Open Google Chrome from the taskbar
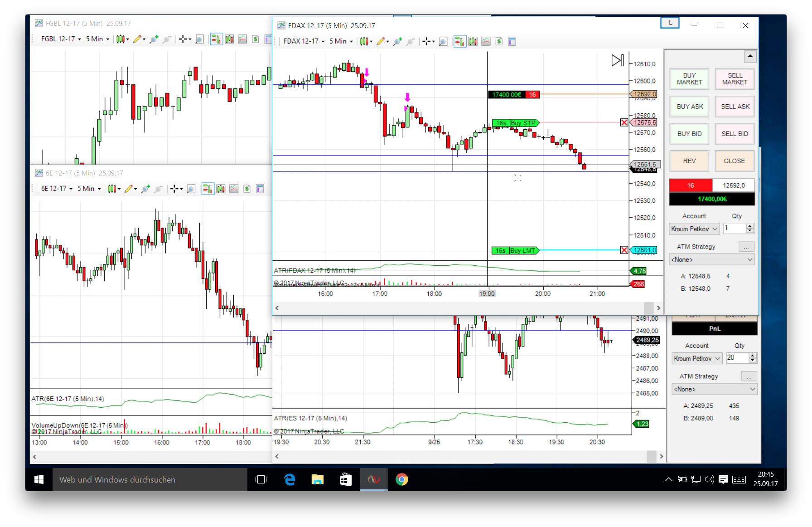Screen dimensions: 812x527 pos(402,479)
